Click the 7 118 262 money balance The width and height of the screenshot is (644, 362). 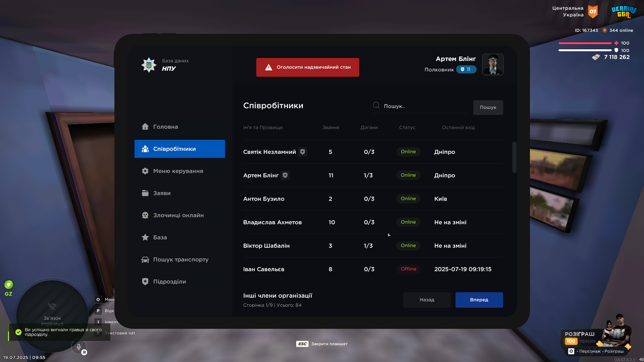point(617,57)
